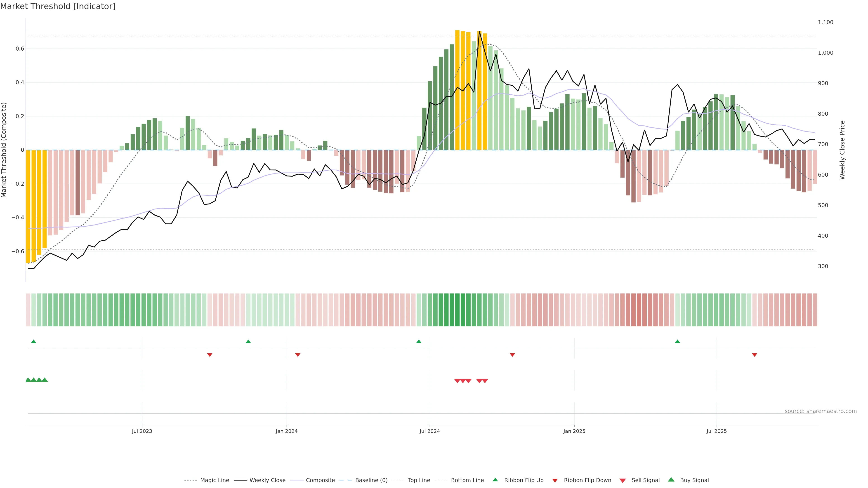
Task: Click the Sell Signal legend triangle icon
Action: 623,481
